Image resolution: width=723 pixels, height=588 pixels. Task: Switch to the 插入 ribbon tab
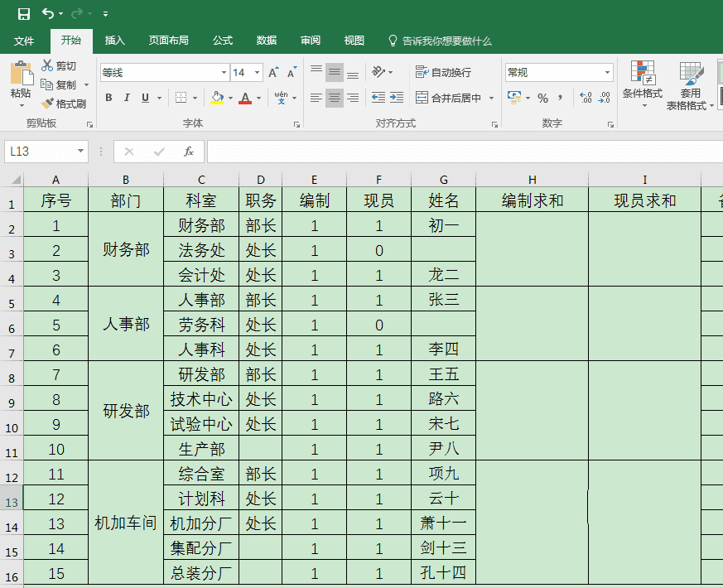(x=115, y=40)
